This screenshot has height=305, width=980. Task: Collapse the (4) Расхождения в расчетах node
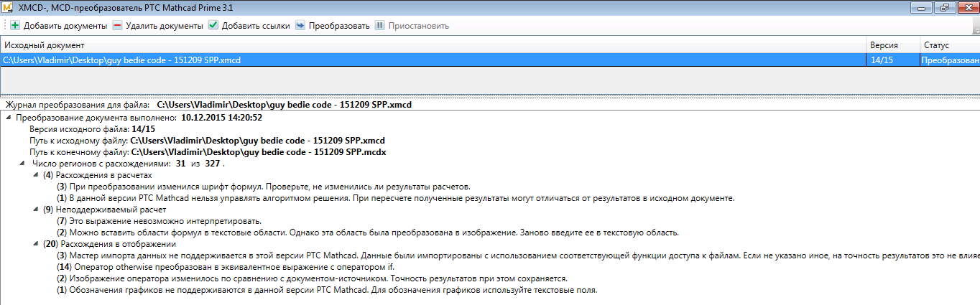36,175
